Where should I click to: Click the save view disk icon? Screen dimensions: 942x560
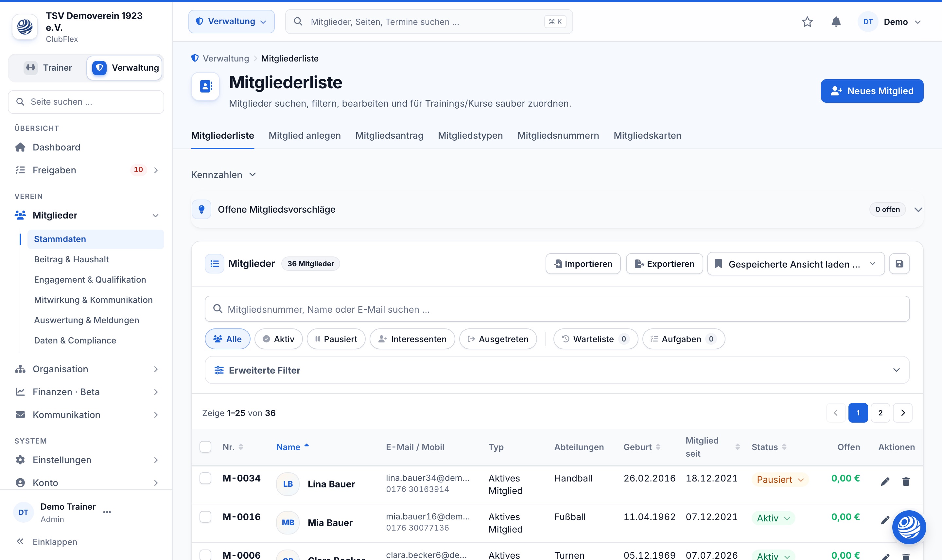click(x=899, y=264)
